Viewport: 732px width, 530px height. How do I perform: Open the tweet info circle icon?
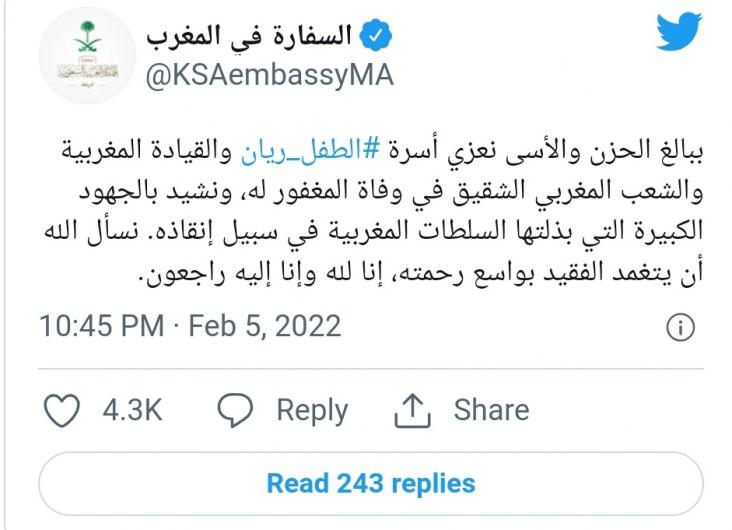pos(680,327)
